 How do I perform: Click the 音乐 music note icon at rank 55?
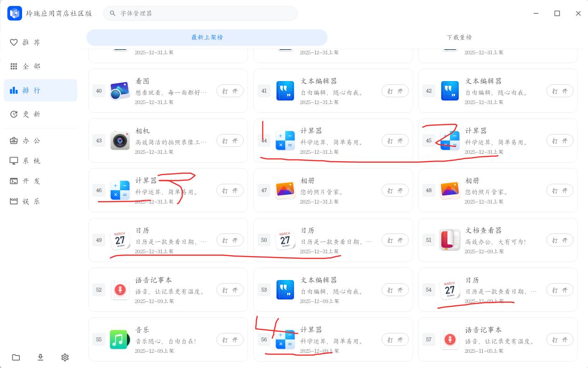pyautogui.click(x=119, y=339)
